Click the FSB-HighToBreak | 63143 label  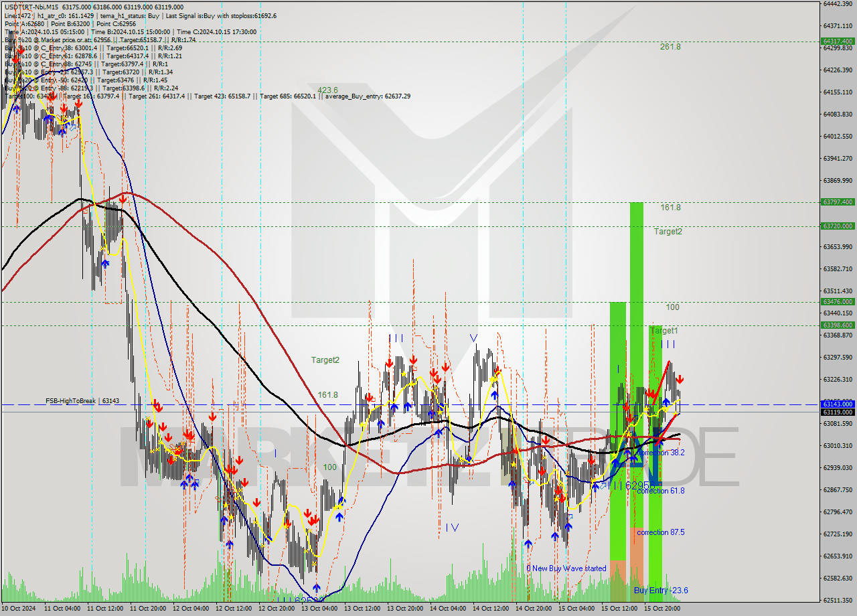coord(82,401)
